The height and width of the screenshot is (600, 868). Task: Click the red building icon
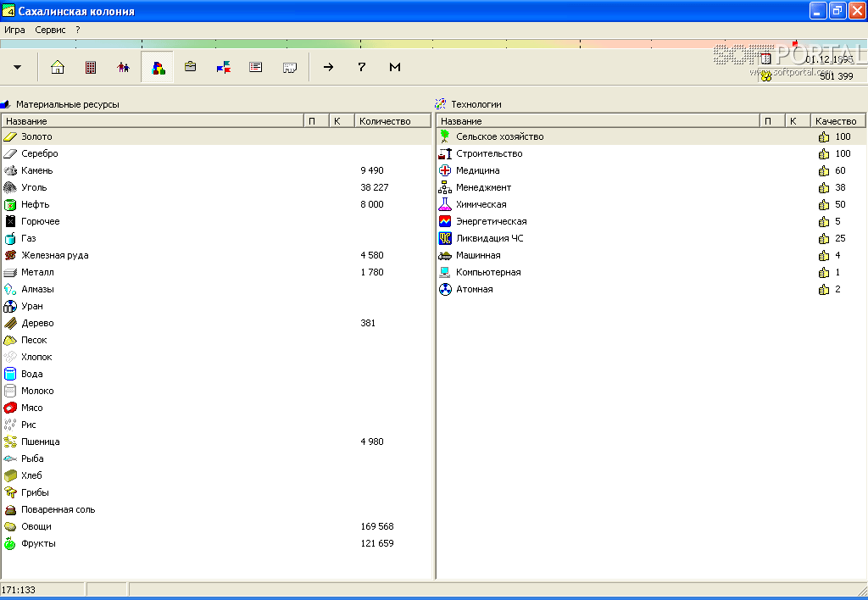tap(91, 67)
